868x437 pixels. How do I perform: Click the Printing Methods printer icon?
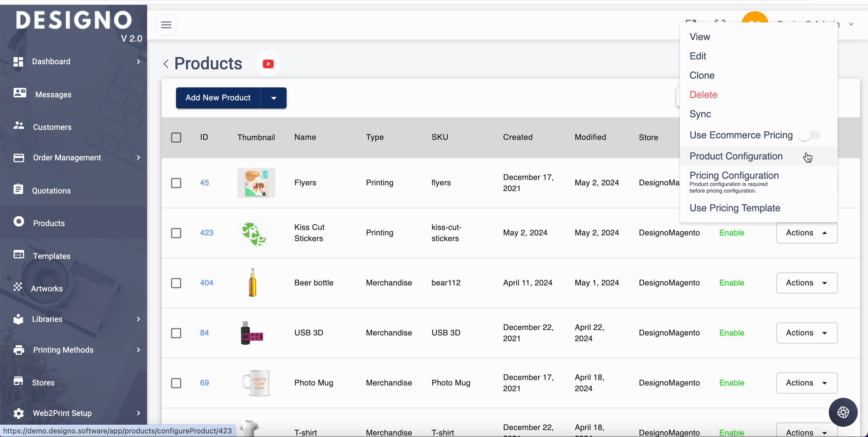18,350
